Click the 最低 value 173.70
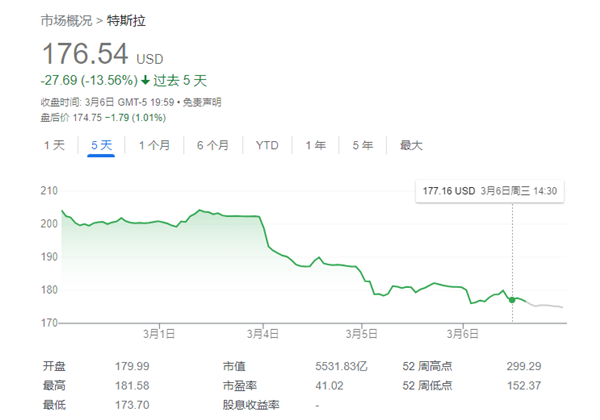 pos(132,405)
